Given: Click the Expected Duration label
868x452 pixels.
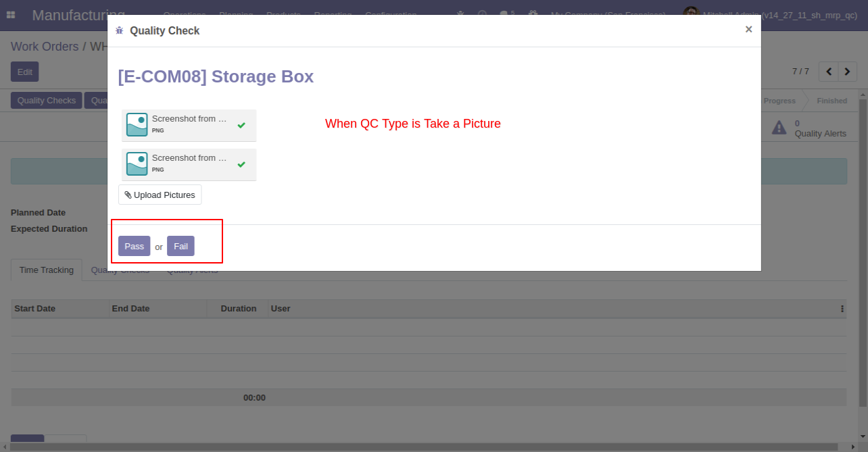Looking at the screenshot, I should pyautogui.click(x=49, y=229).
